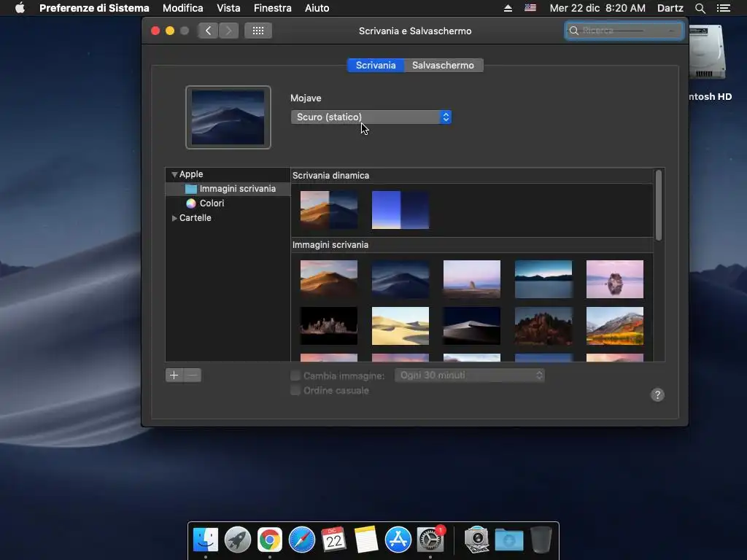Remove folder with minus button
The height and width of the screenshot is (560, 747).
193,376
